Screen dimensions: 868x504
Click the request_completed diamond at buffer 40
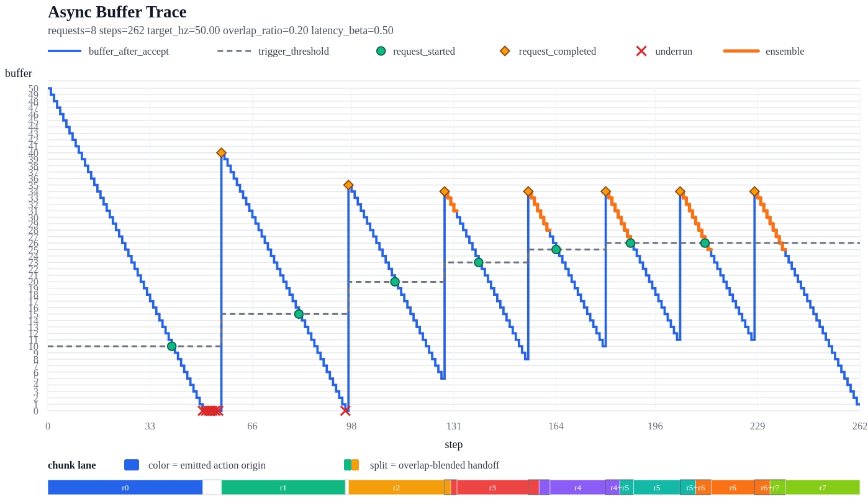[221, 153]
